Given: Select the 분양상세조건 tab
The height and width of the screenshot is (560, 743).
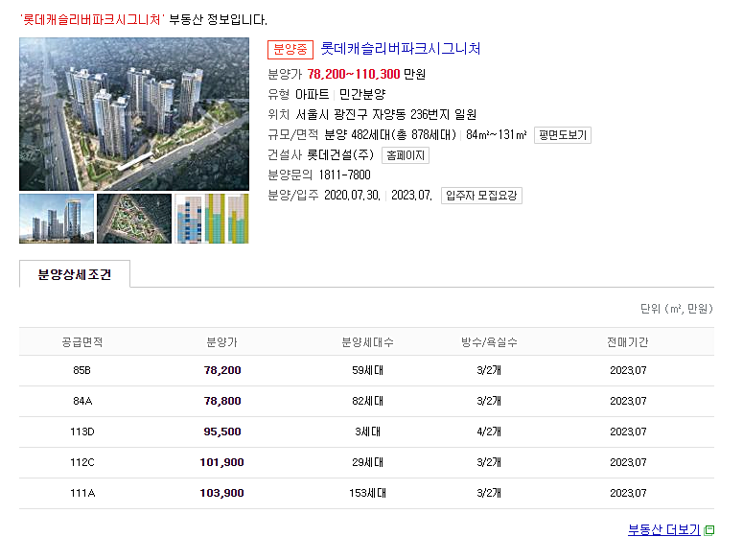Looking at the screenshot, I should [x=75, y=274].
